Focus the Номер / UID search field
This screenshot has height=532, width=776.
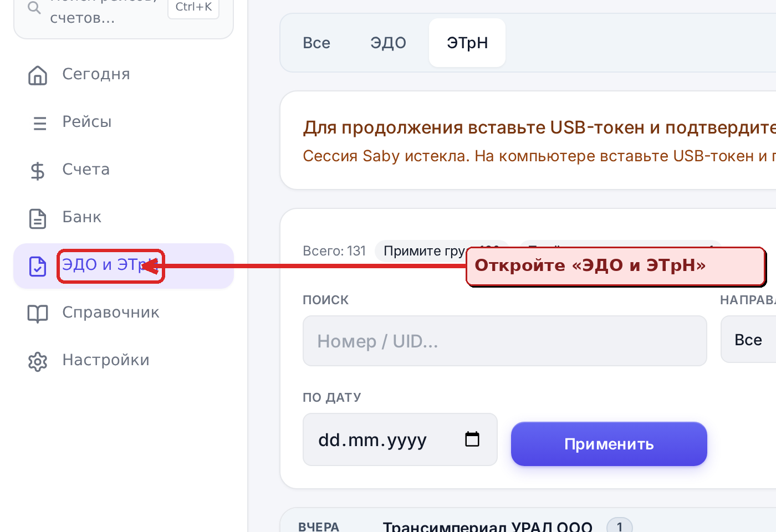(x=505, y=341)
